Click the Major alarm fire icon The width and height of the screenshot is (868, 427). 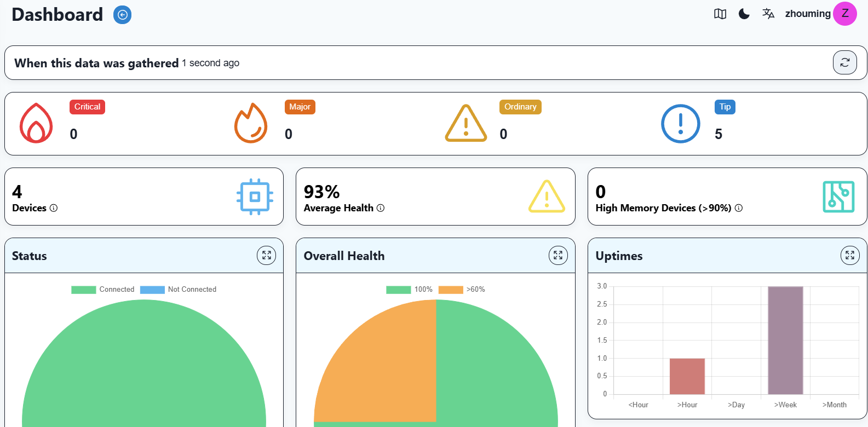(x=251, y=123)
